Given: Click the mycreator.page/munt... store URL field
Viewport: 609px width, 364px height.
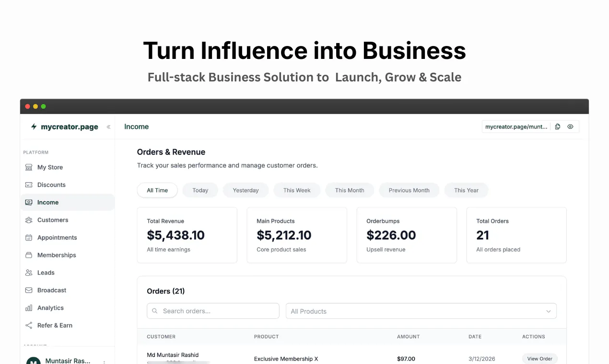Looking at the screenshot, I should 516,127.
